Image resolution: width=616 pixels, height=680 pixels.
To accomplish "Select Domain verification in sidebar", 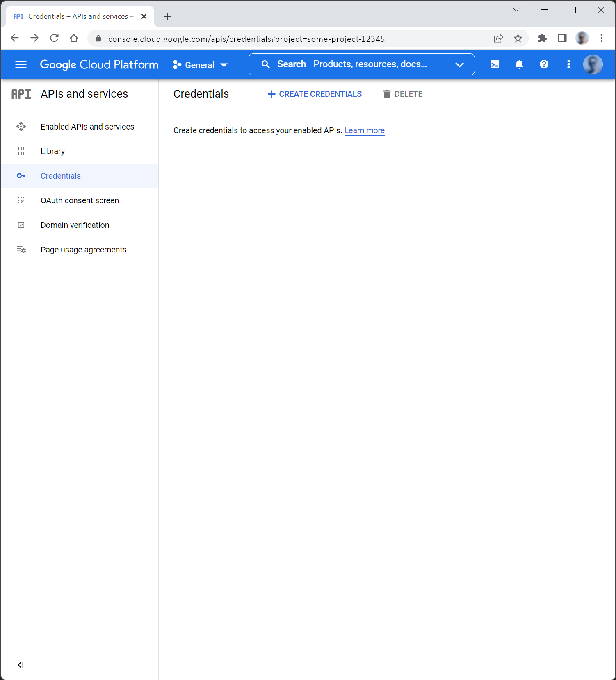I will pos(75,225).
